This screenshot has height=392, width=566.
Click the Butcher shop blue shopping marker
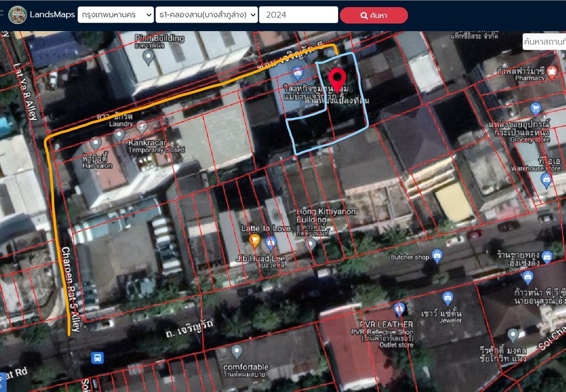coord(437,256)
